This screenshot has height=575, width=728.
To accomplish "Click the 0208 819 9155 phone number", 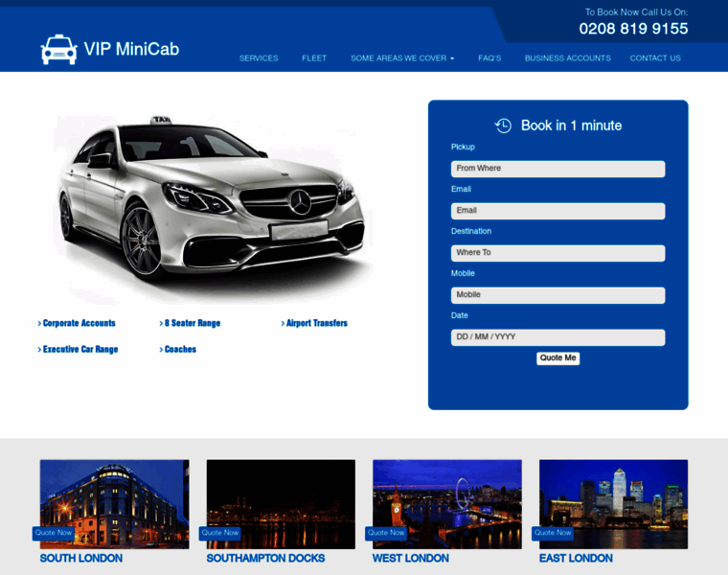I will [x=633, y=29].
